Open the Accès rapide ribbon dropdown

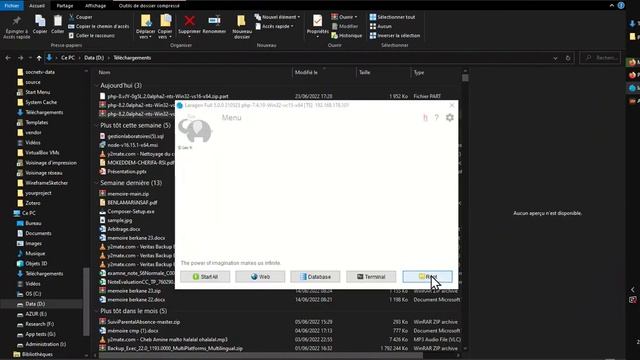point(274,26)
